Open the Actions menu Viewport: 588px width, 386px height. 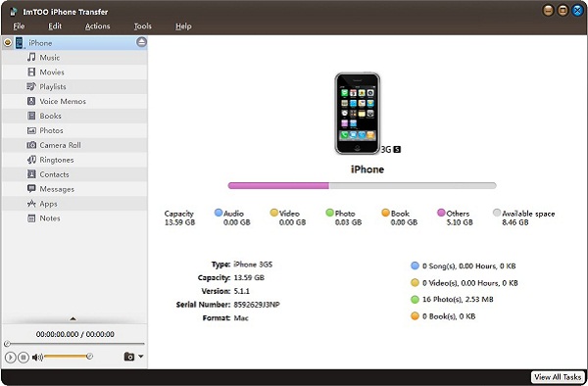pos(97,26)
